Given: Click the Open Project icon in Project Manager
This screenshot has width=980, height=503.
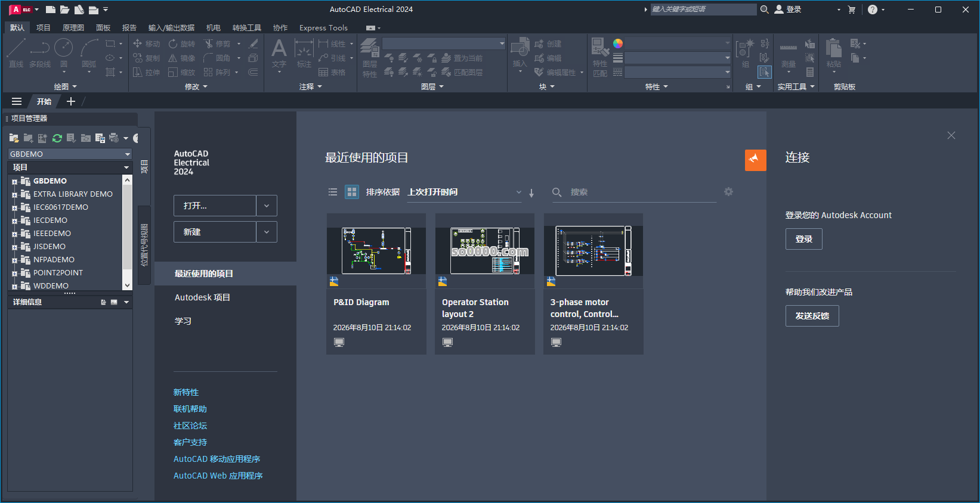Looking at the screenshot, I should pos(14,138).
